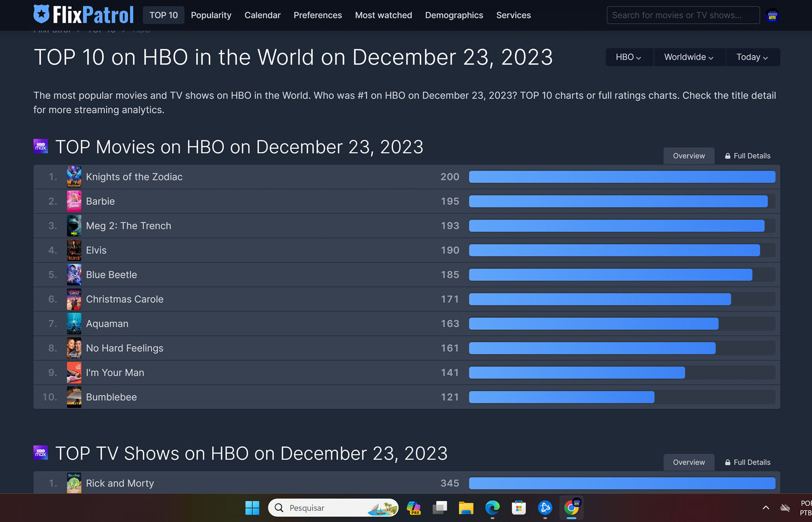Image resolution: width=812 pixels, height=522 pixels.
Task: Click the score 200 for Knights of the Zodiac
Action: point(450,177)
